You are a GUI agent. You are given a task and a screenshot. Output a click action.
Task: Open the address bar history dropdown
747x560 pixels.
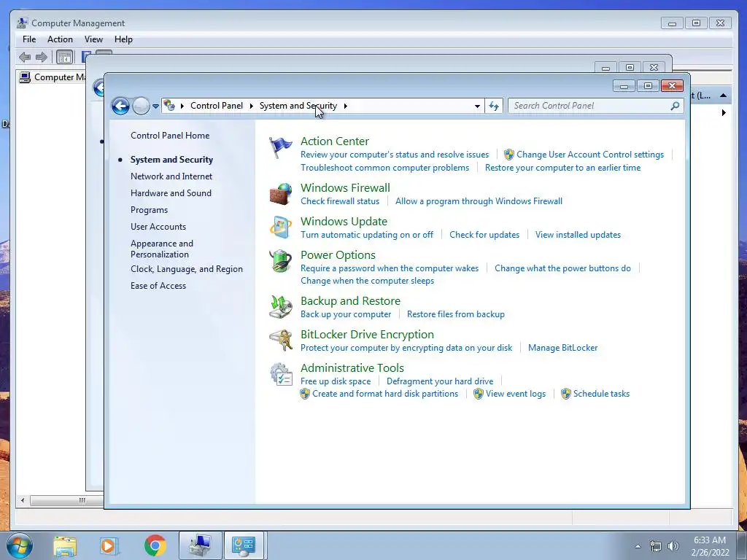[477, 106]
